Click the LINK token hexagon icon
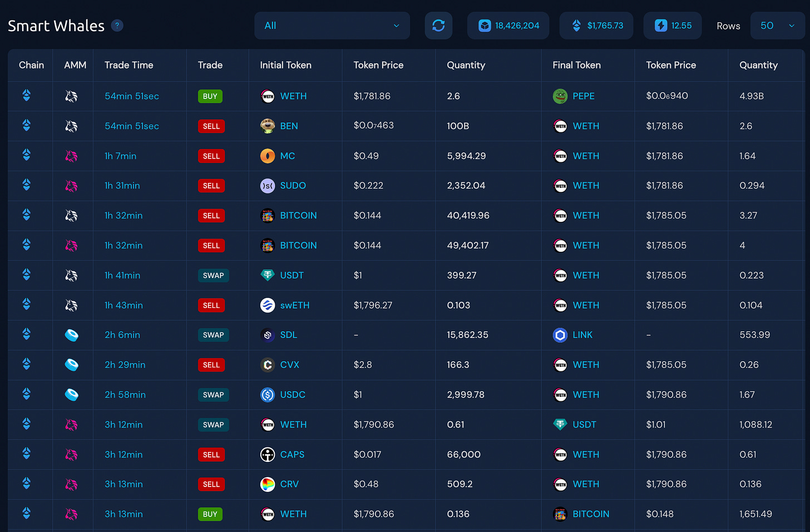Screen dimensions: 810x532 (560, 335)
